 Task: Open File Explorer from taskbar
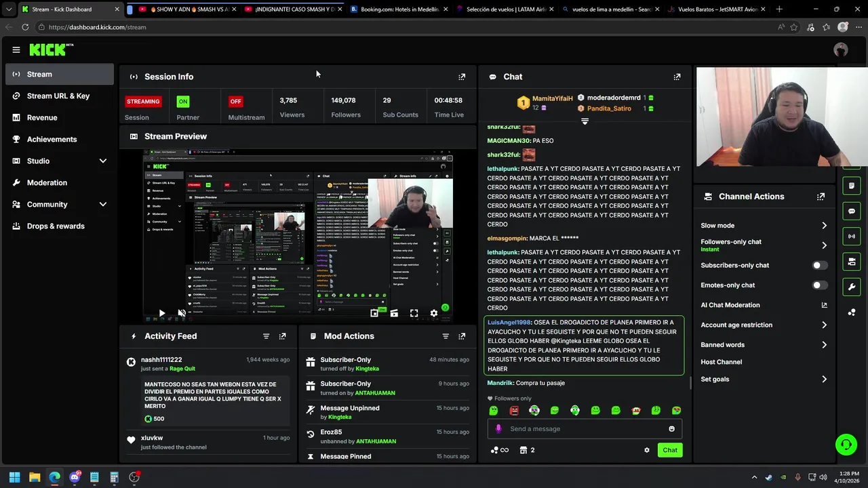pyautogui.click(x=35, y=477)
